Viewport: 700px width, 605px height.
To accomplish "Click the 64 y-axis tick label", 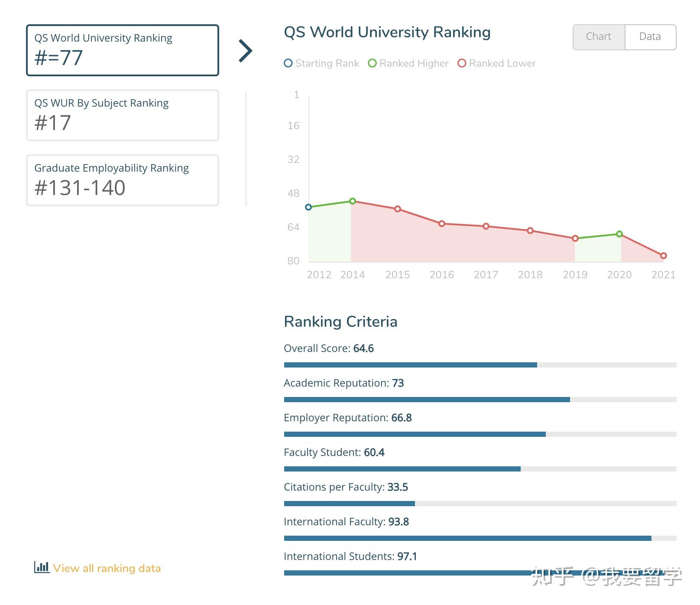I will click(x=293, y=227).
